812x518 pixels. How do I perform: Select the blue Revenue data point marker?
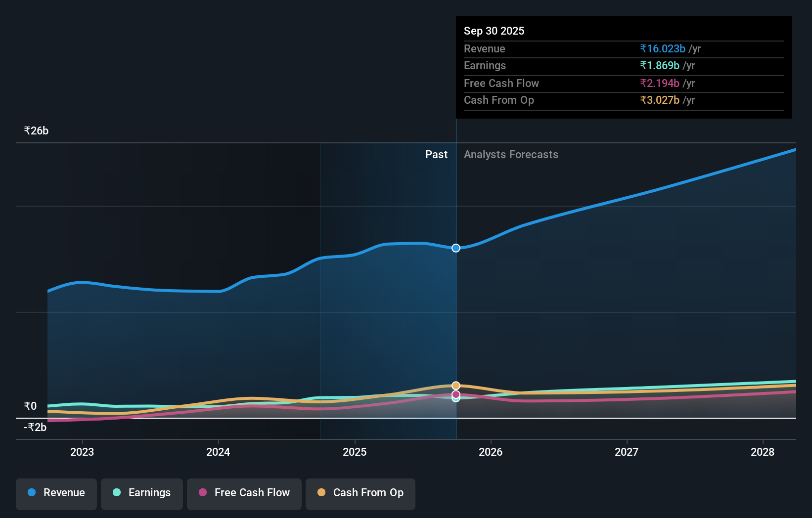(455, 248)
